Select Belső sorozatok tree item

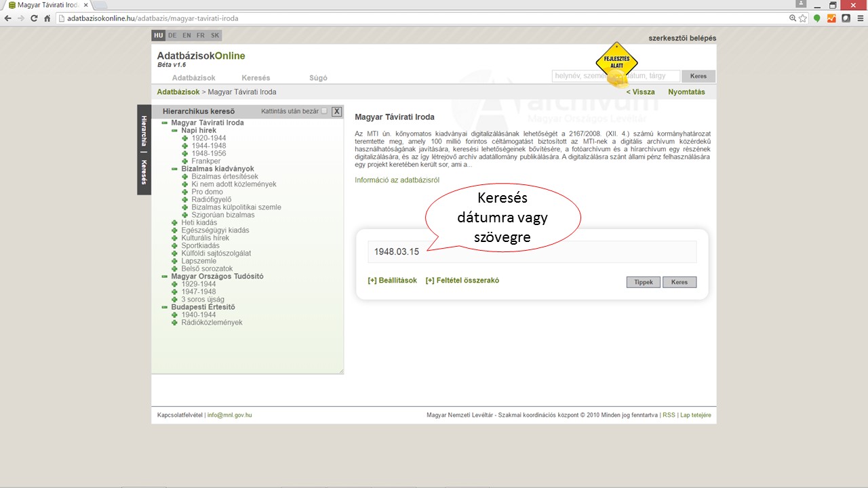coord(207,269)
